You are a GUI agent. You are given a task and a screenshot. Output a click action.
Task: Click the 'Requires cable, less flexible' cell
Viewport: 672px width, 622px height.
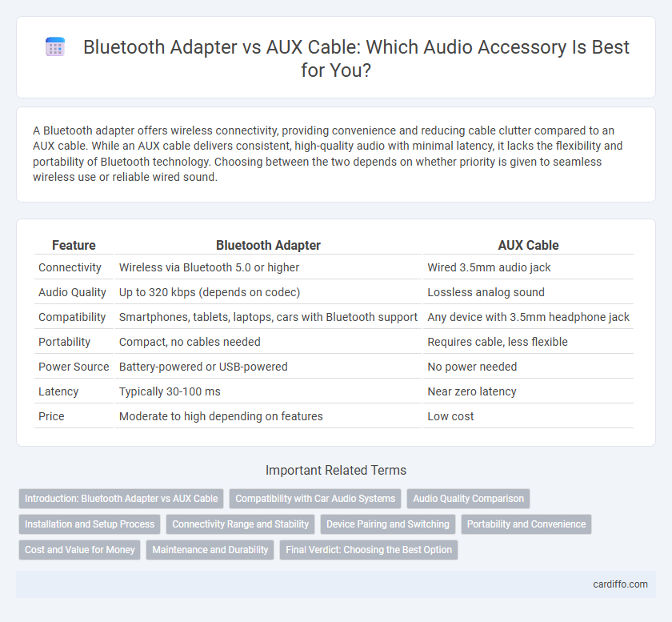[529, 342]
